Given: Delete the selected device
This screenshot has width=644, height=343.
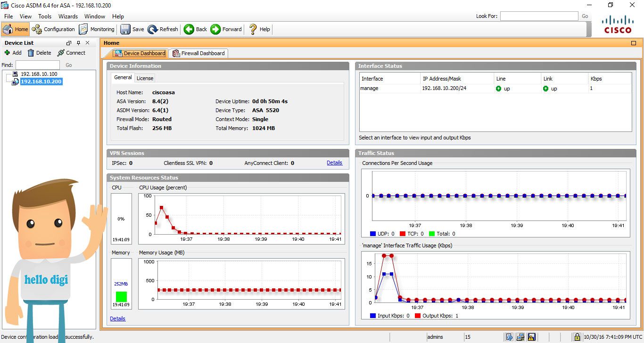Looking at the screenshot, I should (40, 53).
